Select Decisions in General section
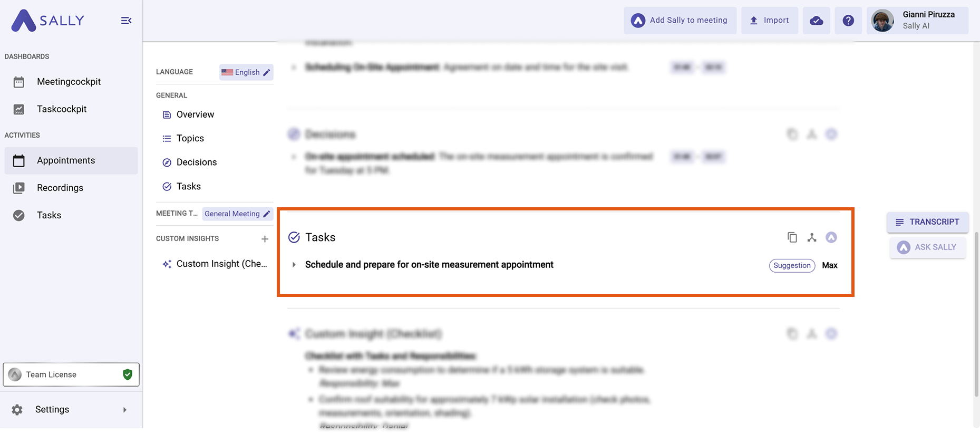980x433 pixels. tap(196, 162)
